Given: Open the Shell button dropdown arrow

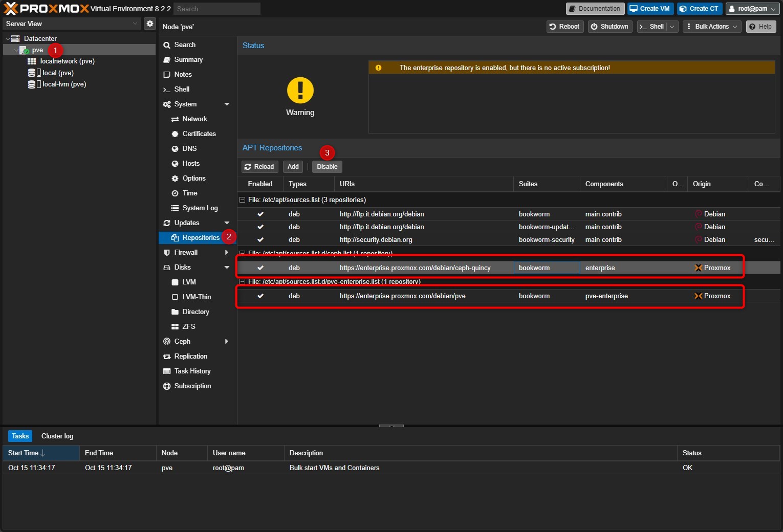Looking at the screenshot, I should click(x=672, y=27).
